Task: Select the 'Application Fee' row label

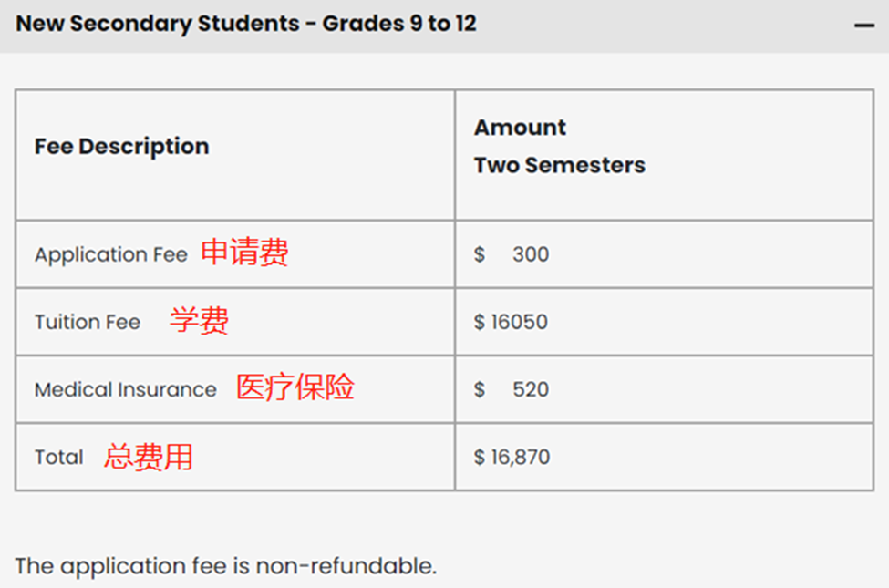Action: coord(110,254)
